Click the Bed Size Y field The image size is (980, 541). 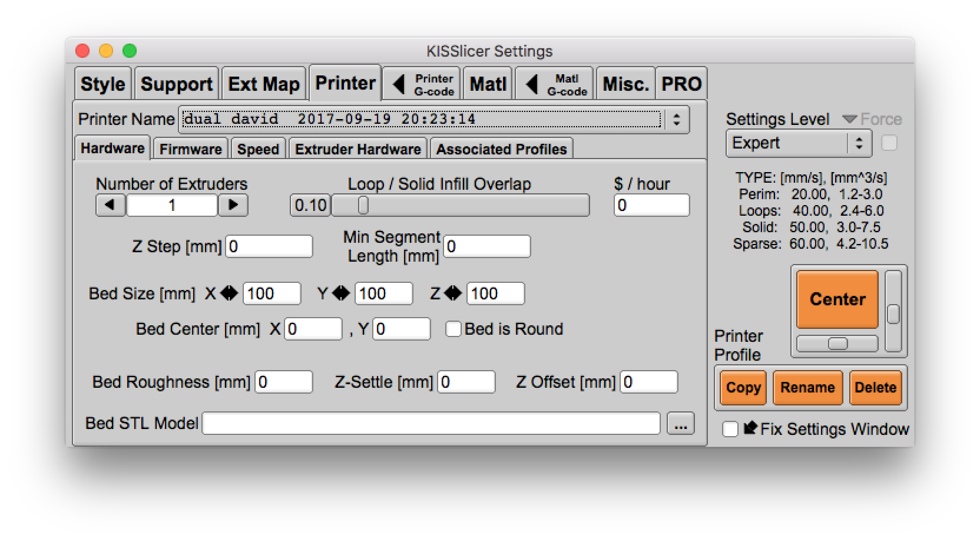(x=384, y=293)
